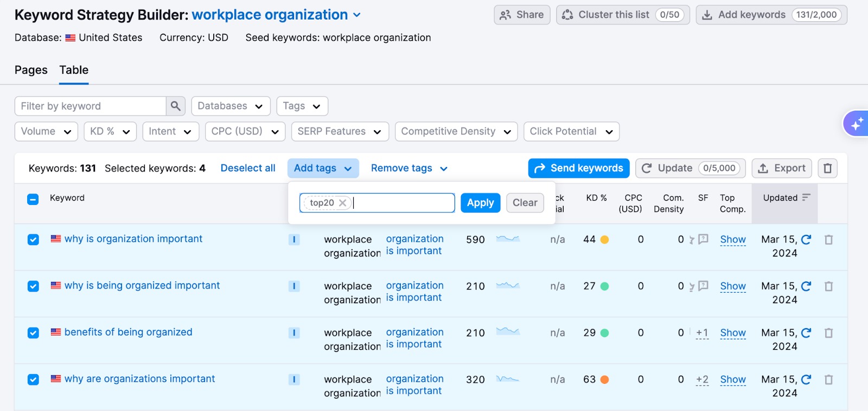Uncheck 'benefits of being organized' keyword
The image size is (868, 411).
33,333
